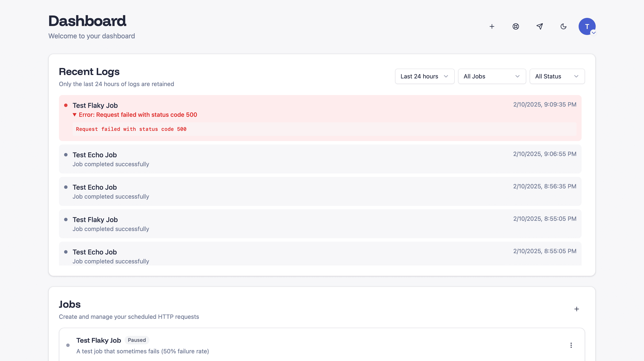Click the paper plane send icon

click(539, 26)
